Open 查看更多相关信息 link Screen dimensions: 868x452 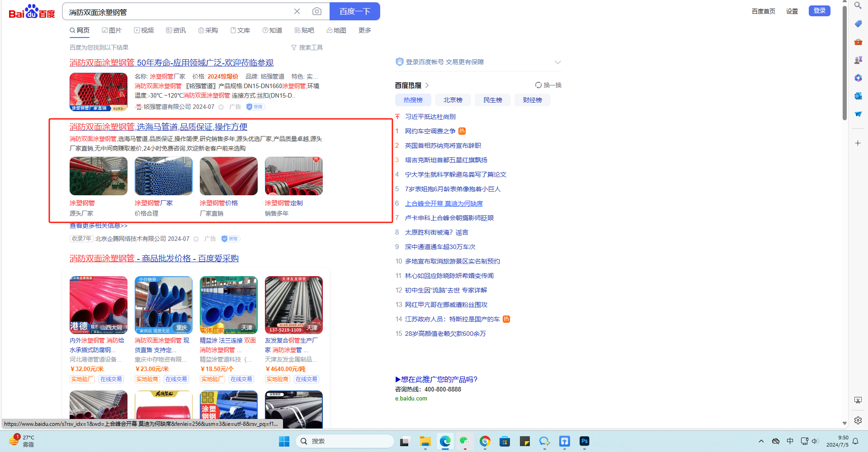[99, 226]
